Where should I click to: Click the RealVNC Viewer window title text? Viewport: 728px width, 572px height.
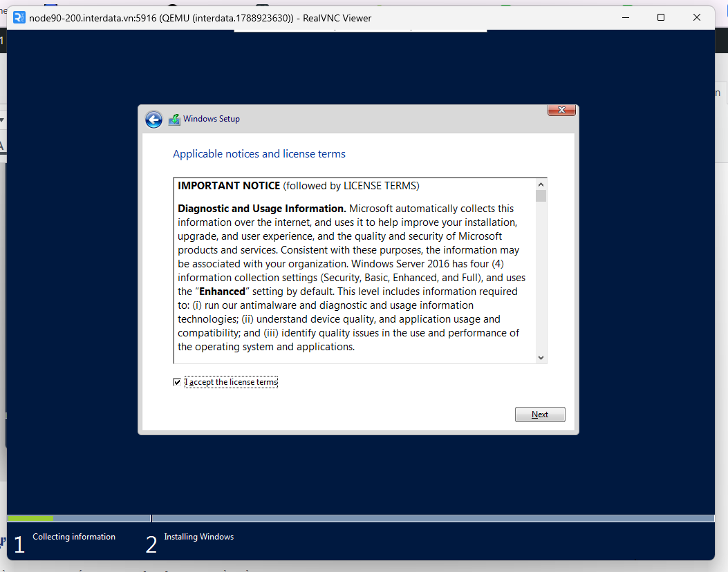click(200, 18)
